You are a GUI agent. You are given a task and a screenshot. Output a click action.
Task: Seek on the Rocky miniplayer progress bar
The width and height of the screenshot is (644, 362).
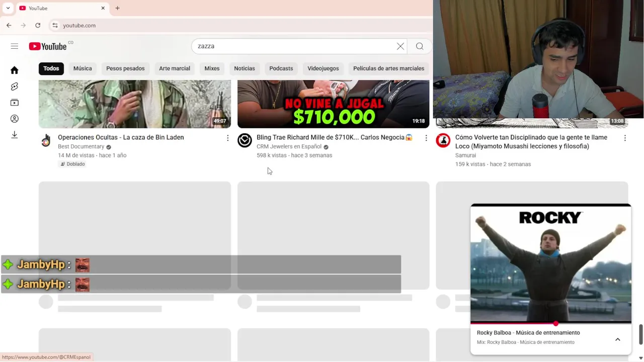click(x=551, y=323)
